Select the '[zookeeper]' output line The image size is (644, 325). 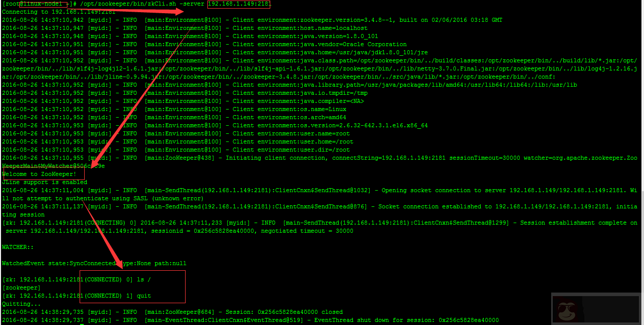click(21, 288)
